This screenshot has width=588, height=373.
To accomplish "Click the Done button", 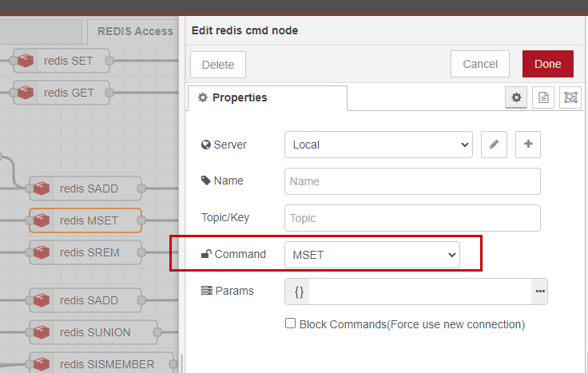I will (x=547, y=64).
